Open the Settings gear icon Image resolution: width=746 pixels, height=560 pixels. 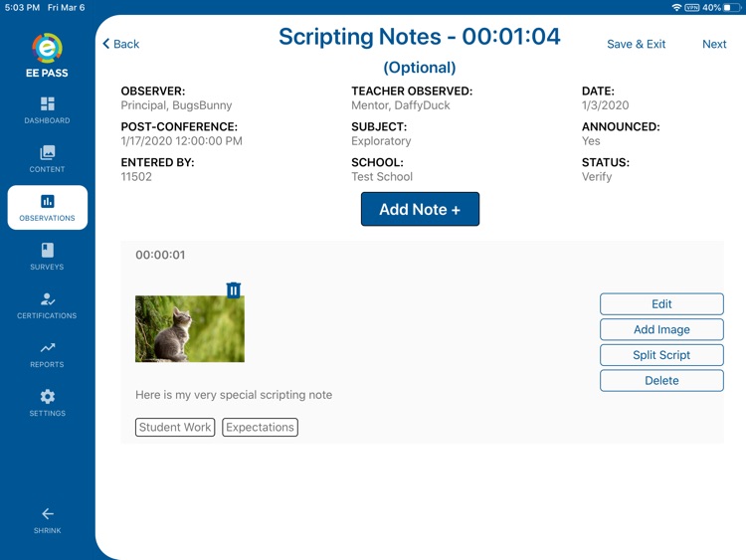47,396
